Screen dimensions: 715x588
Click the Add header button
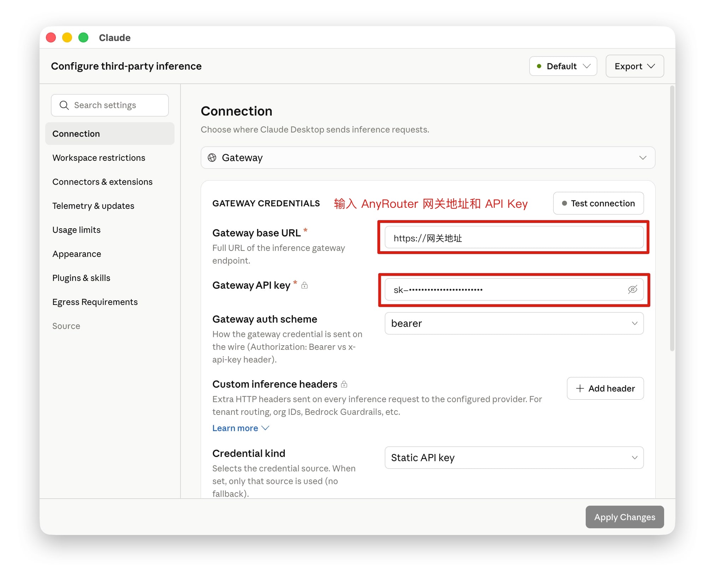pos(605,388)
